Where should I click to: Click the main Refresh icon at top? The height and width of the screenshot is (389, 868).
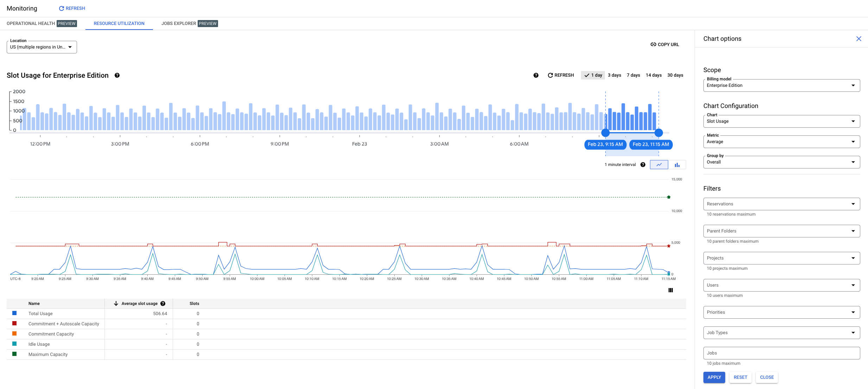tap(63, 8)
